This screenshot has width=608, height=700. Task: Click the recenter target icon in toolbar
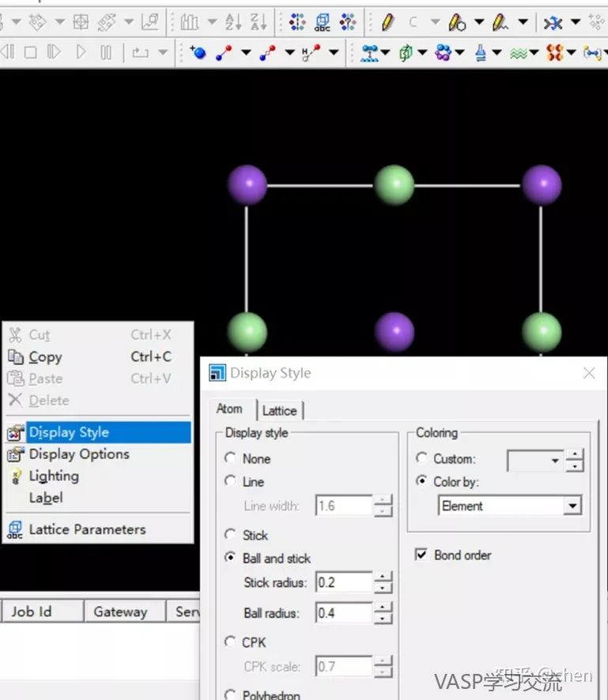(81, 22)
